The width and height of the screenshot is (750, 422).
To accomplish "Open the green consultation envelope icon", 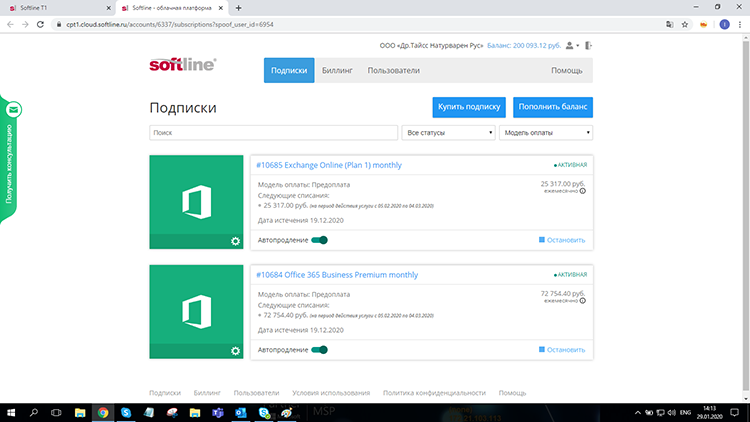I will point(13,110).
